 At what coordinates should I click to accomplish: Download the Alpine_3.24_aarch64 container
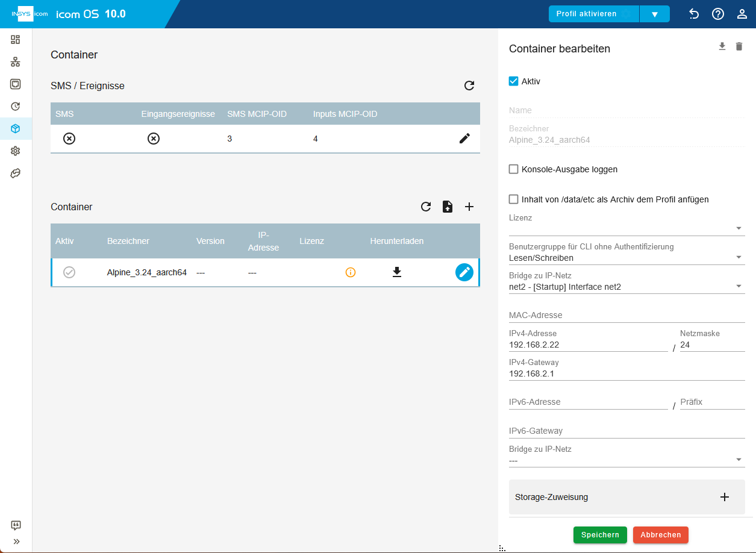coord(396,272)
